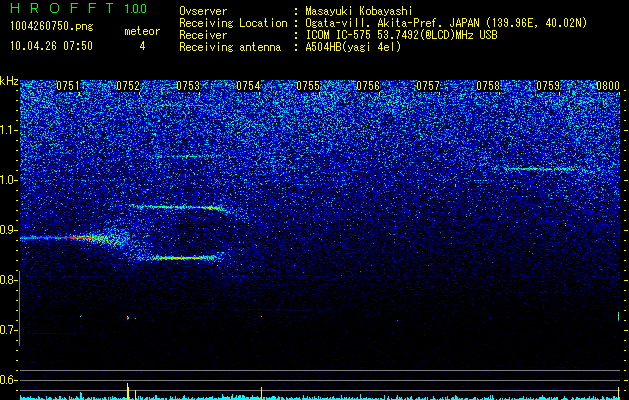Select the 1.0.0 version number
Viewport: 629px width, 400px height.
pos(136,9)
